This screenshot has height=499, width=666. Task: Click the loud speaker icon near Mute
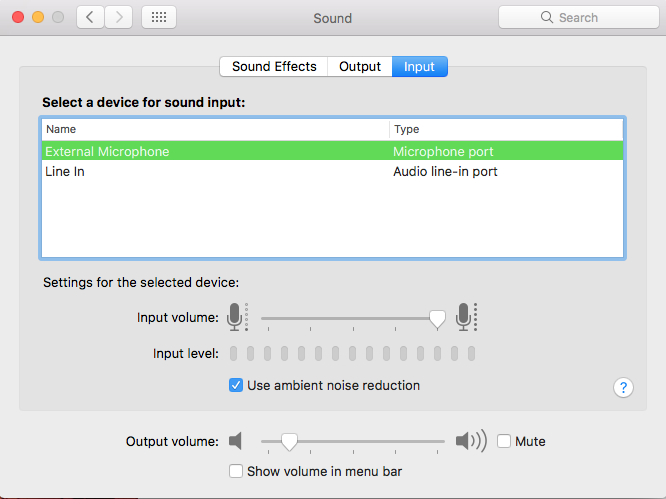(x=471, y=441)
